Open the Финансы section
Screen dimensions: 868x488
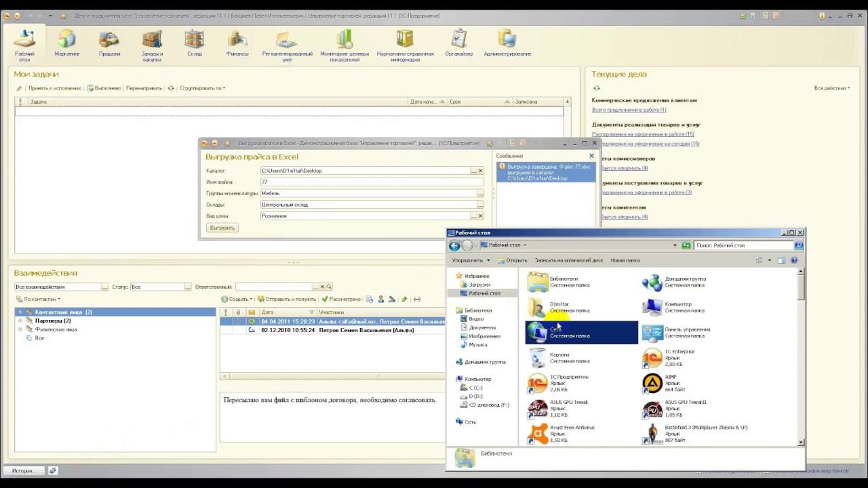click(237, 45)
